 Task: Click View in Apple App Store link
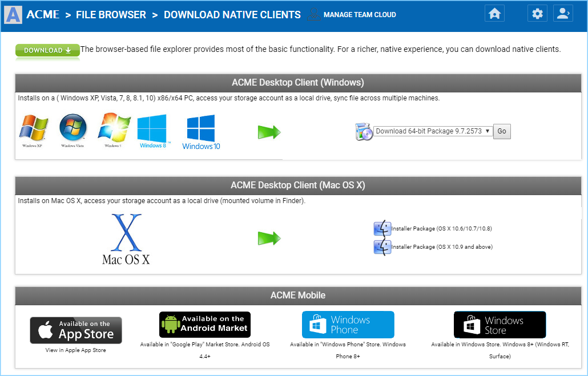click(76, 350)
